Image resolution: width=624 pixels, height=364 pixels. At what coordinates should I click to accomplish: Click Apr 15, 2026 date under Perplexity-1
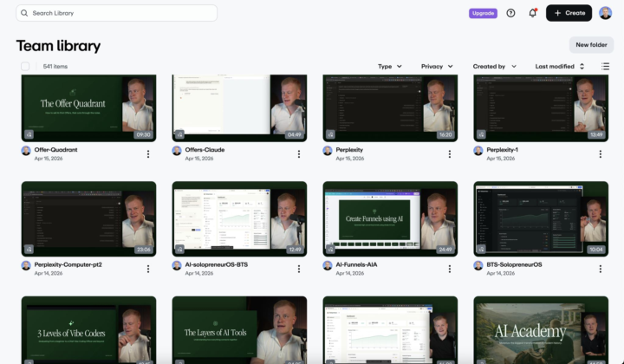501,159
